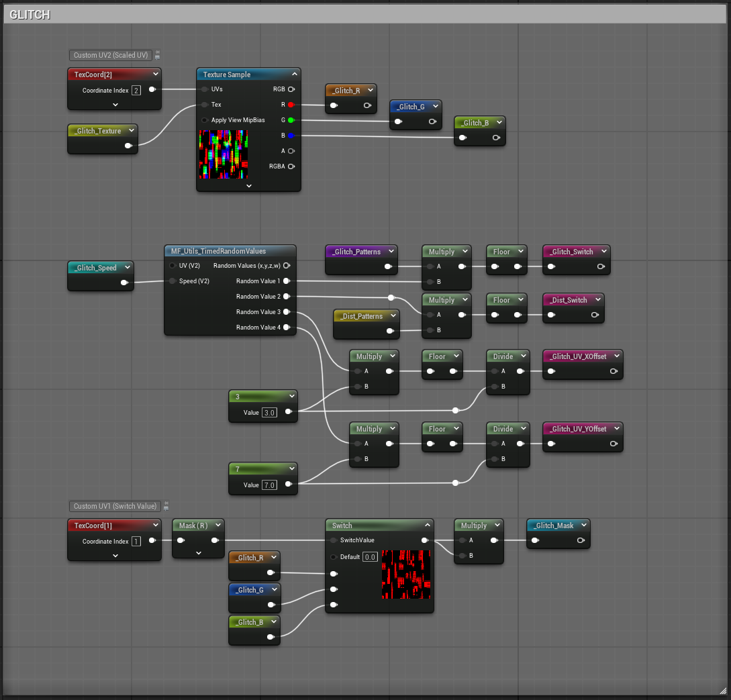
Task: Click the reroute node on Random Value 2 wire
Action: [391, 297]
